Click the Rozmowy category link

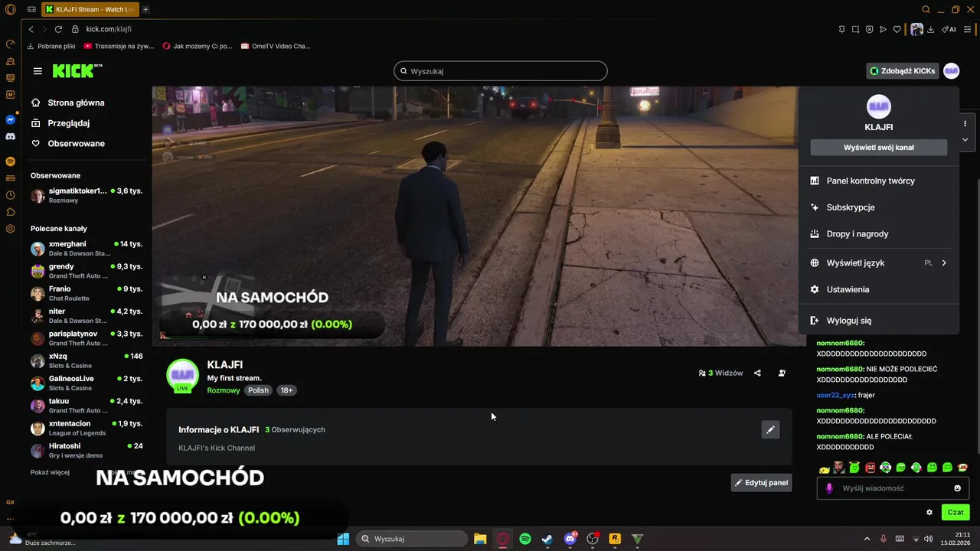point(224,390)
